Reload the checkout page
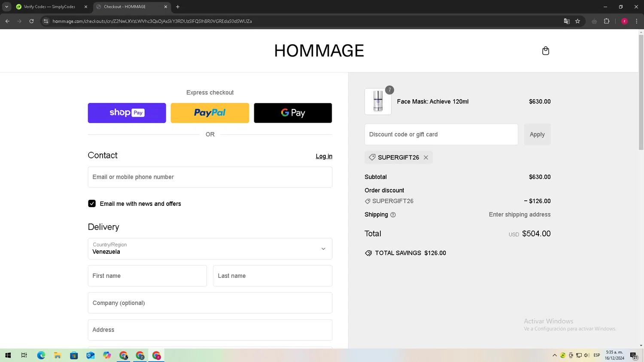This screenshot has width=644, height=362. coord(31,21)
